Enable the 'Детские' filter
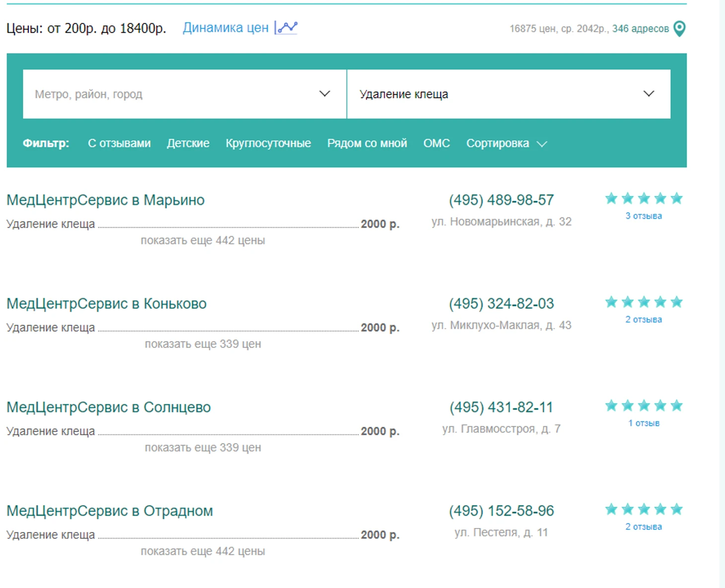 (188, 143)
